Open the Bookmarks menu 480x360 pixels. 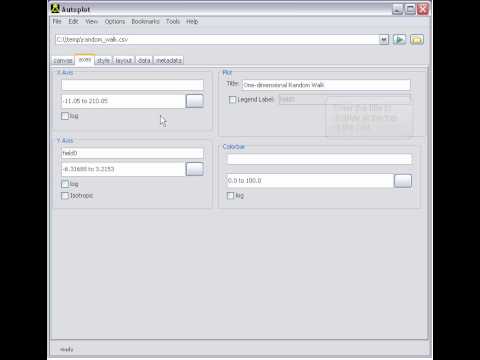[145, 21]
